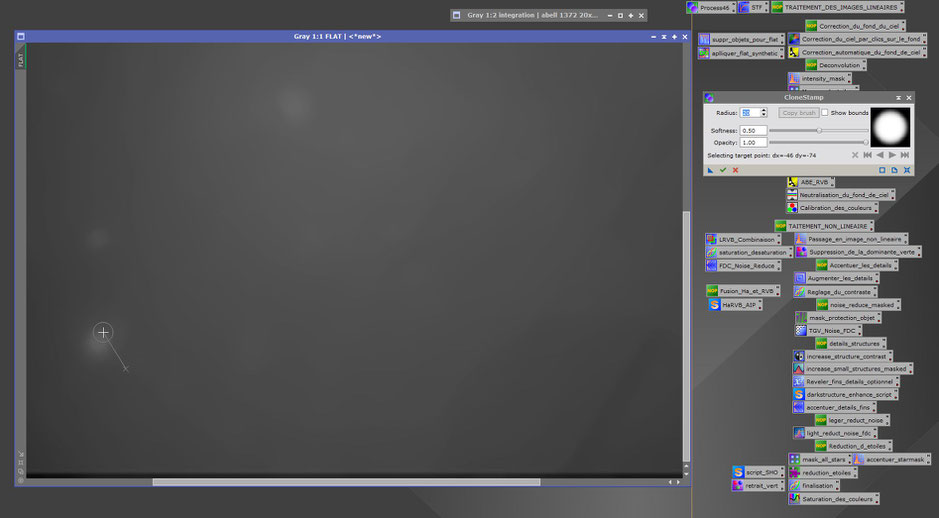Click LRVB_Combinaison process icon

[x=743, y=240]
